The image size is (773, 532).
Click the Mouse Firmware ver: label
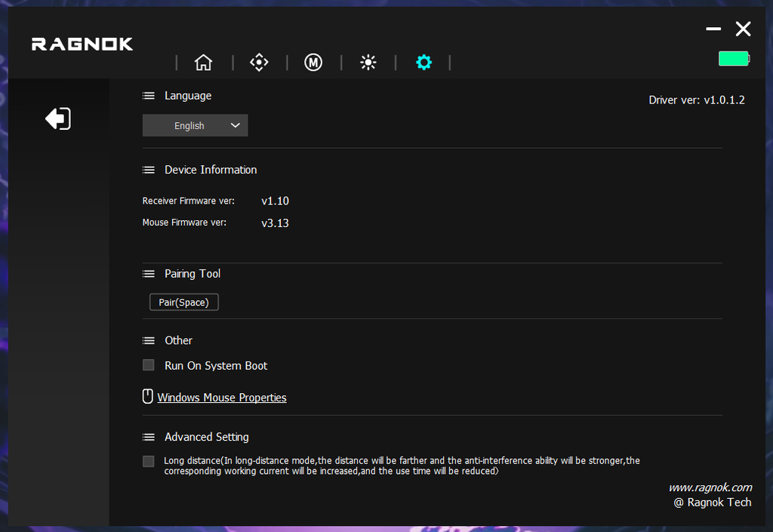click(184, 223)
